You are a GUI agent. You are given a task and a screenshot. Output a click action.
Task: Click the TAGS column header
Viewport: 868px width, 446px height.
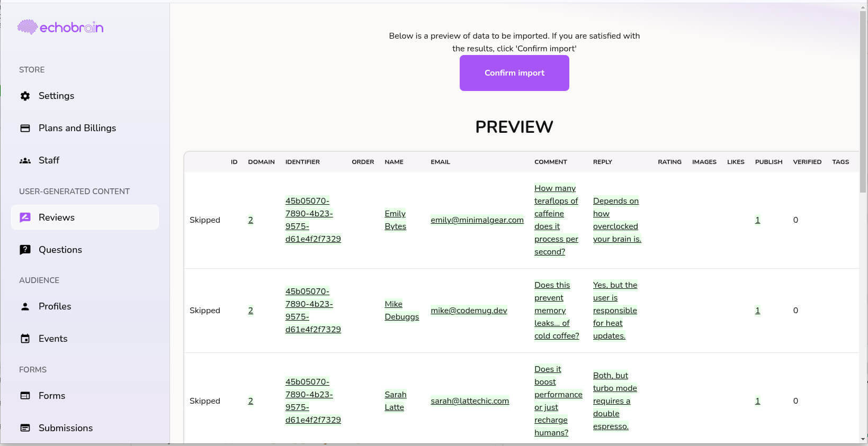[840, 162]
